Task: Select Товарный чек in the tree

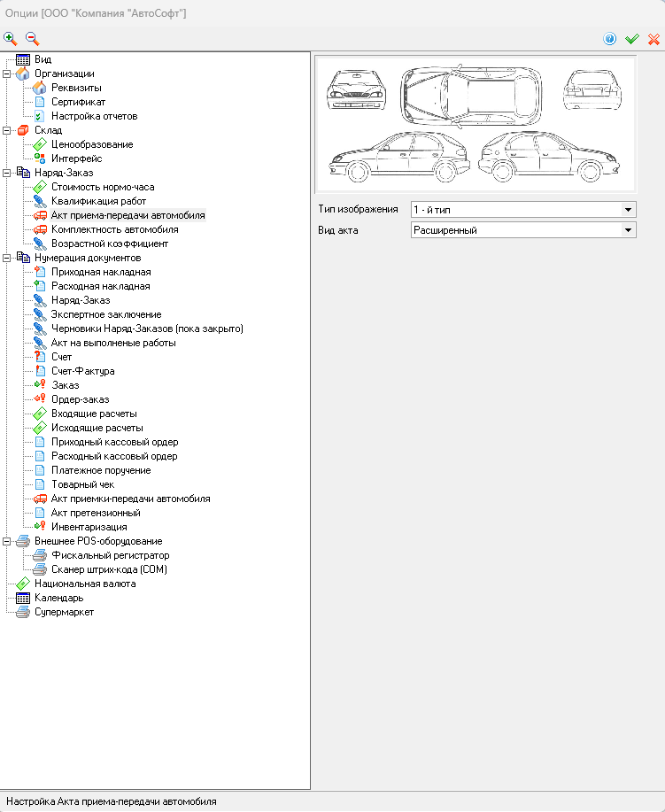Action: tap(82, 484)
